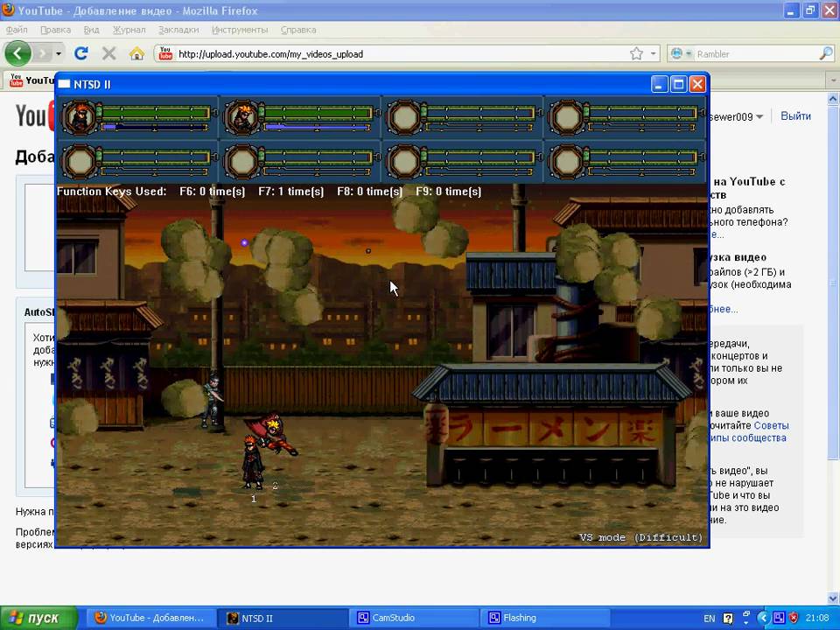Viewport: 840px width, 630px height.
Task: Maximize the NTSD II game window
Action: click(678, 84)
